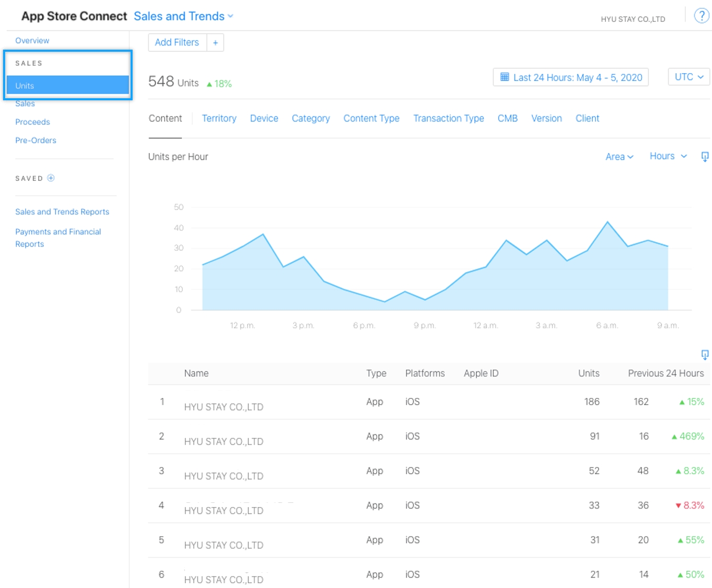Open the Area chart type dropdown
Viewport: 712px width, 588px height.
(x=619, y=157)
